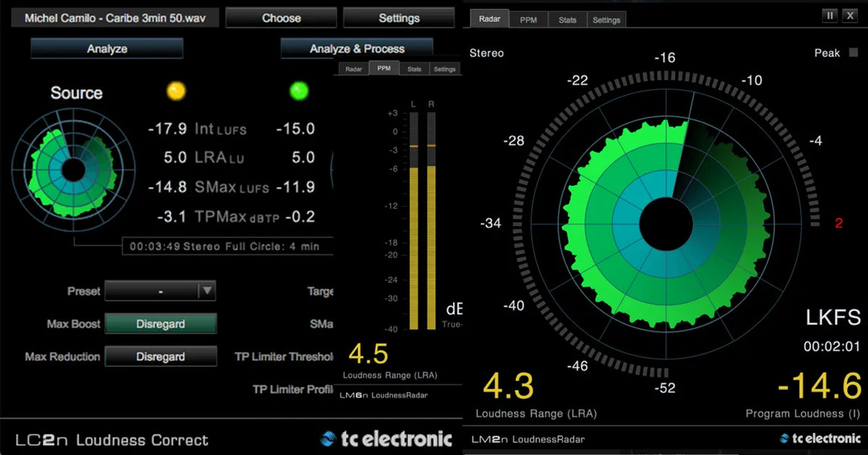Switch to the Stats tab in LoudnessRadar
868x455 pixels.
click(567, 20)
